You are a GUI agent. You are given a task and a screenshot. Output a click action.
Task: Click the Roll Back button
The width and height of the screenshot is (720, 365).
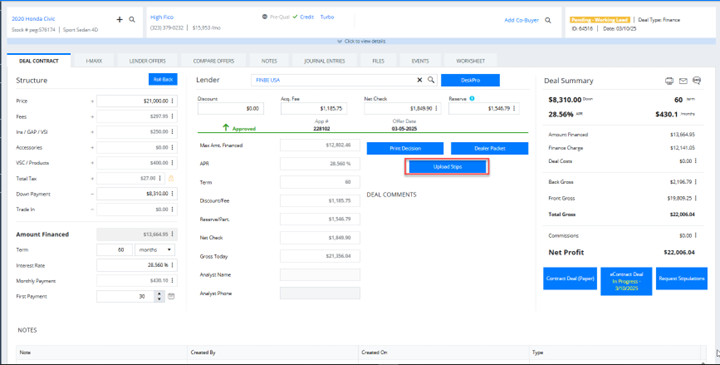tap(163, 79)
